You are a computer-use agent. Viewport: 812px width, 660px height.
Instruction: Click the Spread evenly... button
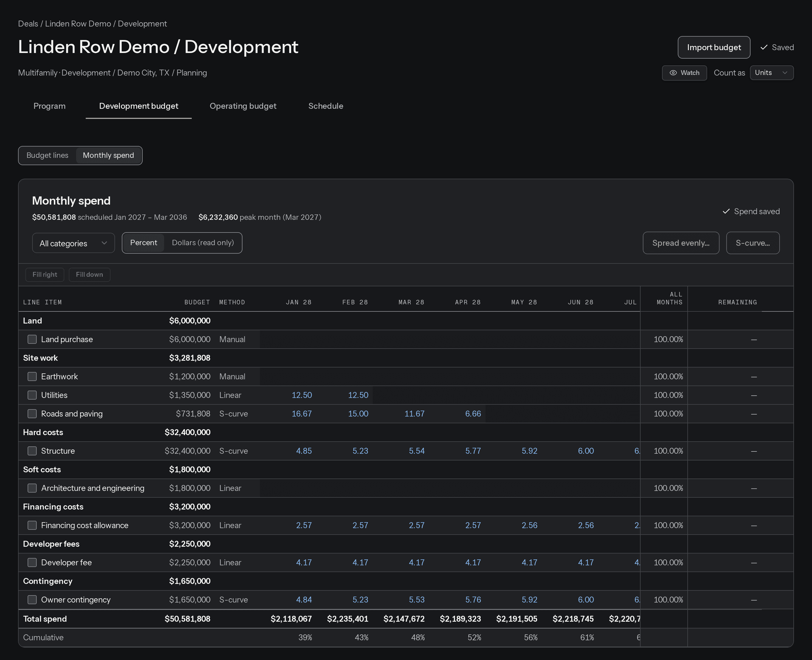tap(681, 243)
